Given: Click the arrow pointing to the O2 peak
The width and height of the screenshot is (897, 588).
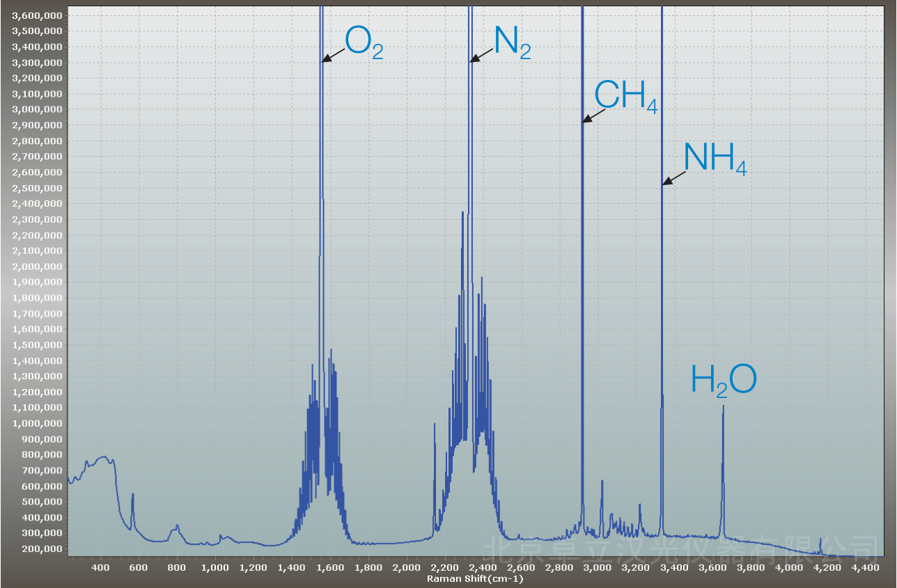Looking at the screenshot, I should tap(333, 56).
